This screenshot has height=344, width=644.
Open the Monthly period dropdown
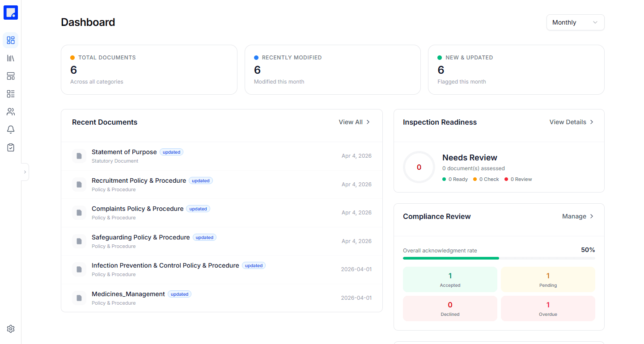pyautogui.click(x=575, y=22)
